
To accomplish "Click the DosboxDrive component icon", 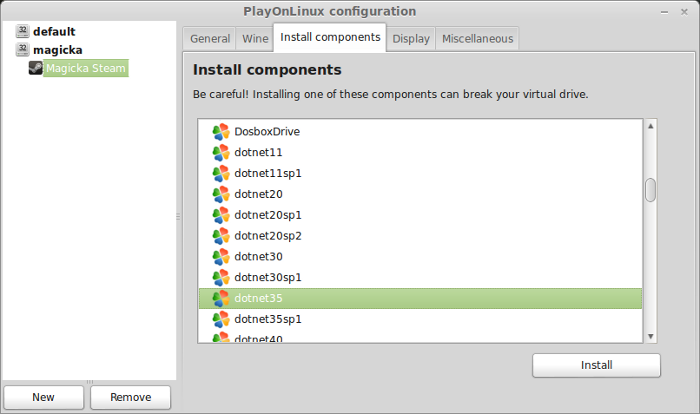I will tap(221, 132).
